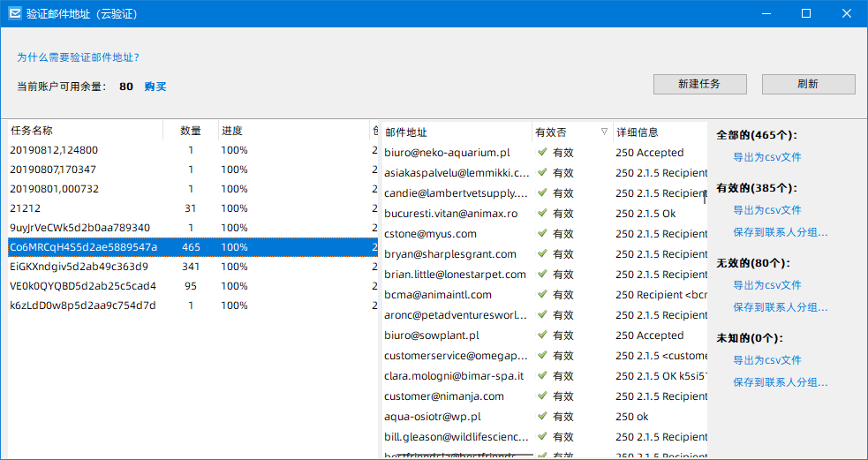The width and height of the screenshot is (868, 460).
Task: Click the valid icon for bcma@animaintl.com row
Action: tap(542, 295)
